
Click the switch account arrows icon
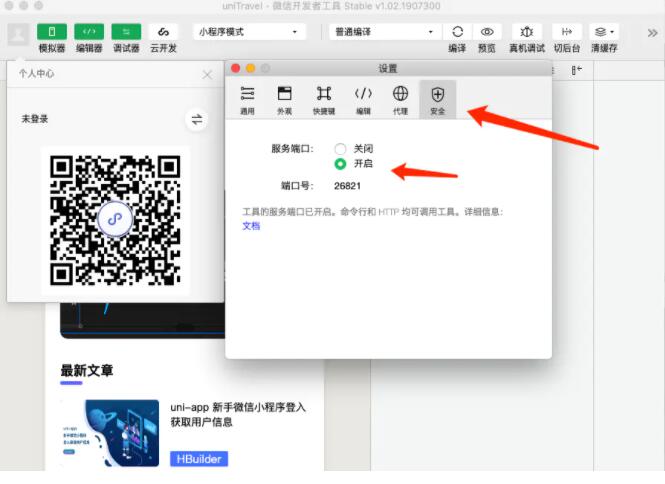pyautogui.click(x=197, y=120)
